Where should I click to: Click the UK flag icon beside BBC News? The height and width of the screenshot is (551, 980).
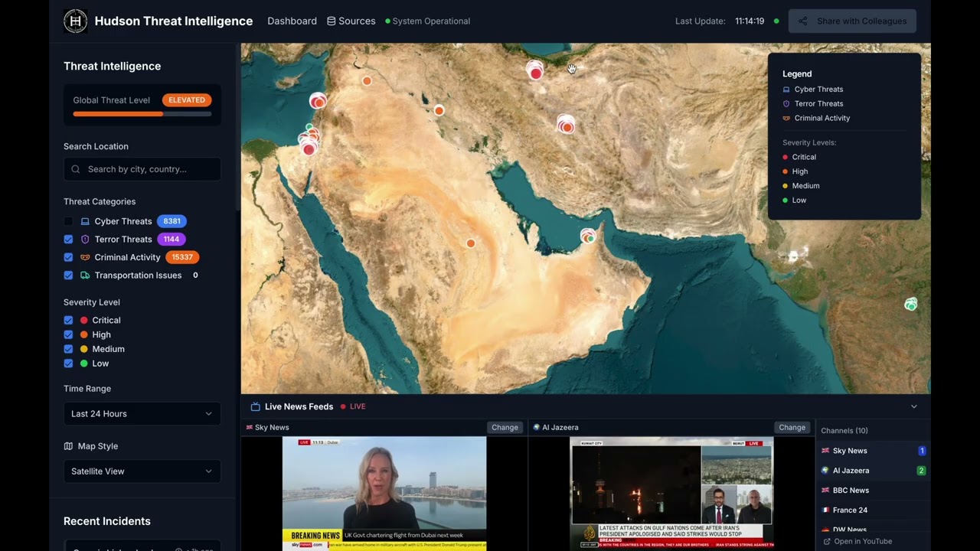click(x=825, y=491)
